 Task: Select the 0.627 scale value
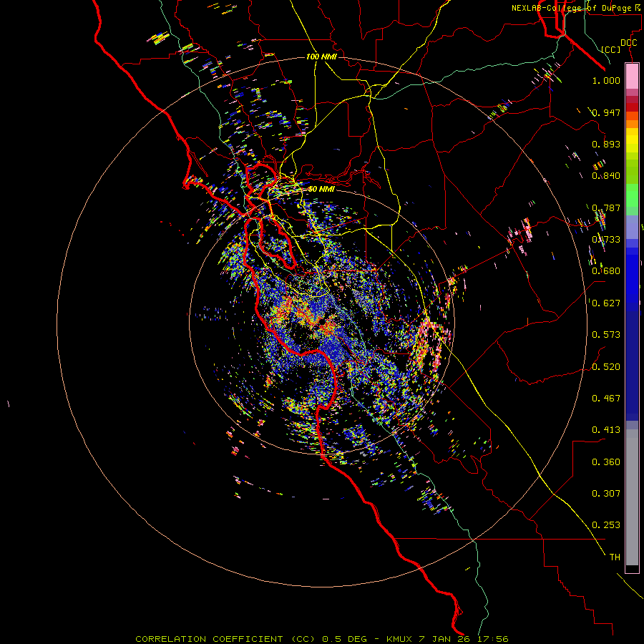(606, 303)
